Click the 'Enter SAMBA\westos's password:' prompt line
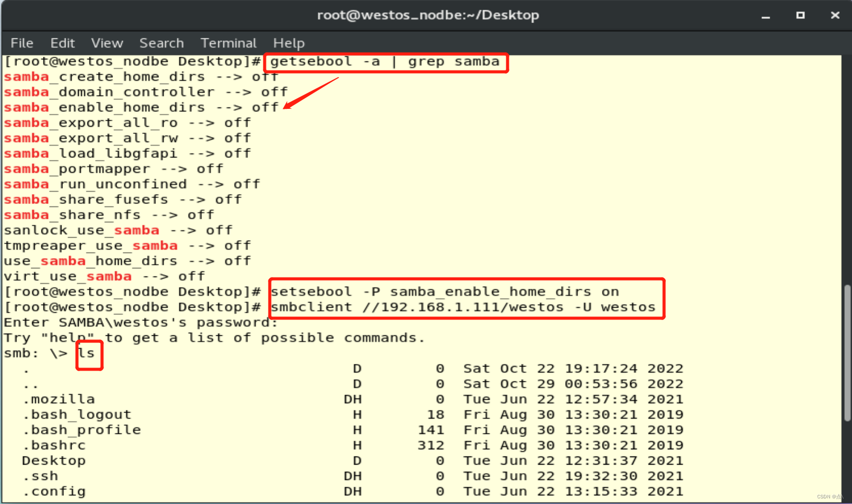Viewport: 852px width, 504px height. [x=141, y=322]
